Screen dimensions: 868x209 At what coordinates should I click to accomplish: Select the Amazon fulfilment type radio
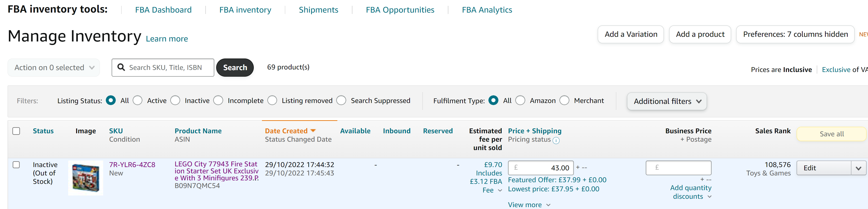pyautogui.click(x=520, y=101)
